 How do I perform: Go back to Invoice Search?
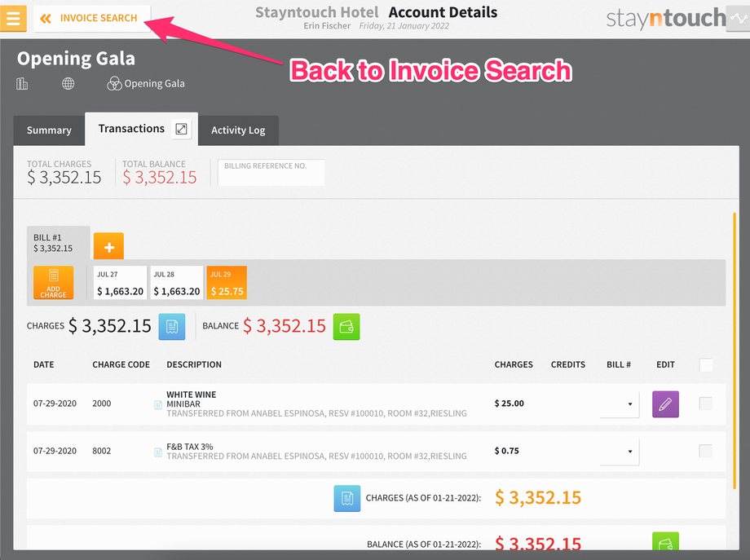[92, 18]
